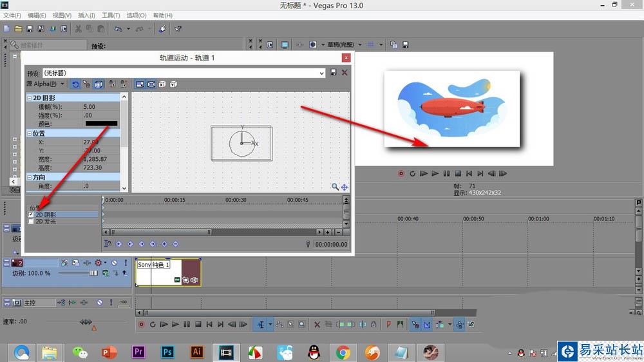Open the 帮助(H) menu

pyautogui.click(x=163, y=15)
